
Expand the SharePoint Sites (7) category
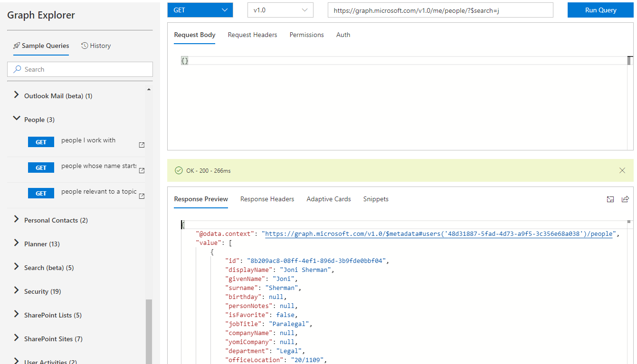[17, 338]
